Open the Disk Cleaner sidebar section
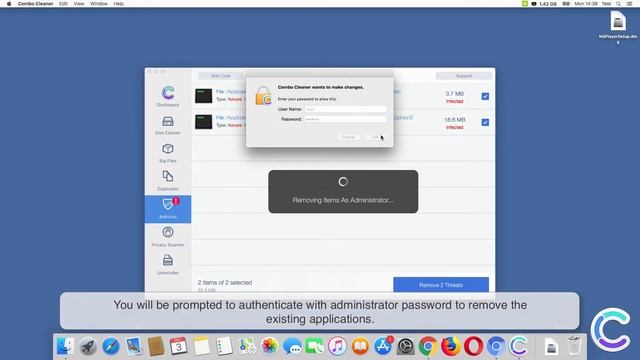 click(x=168, y=125)
